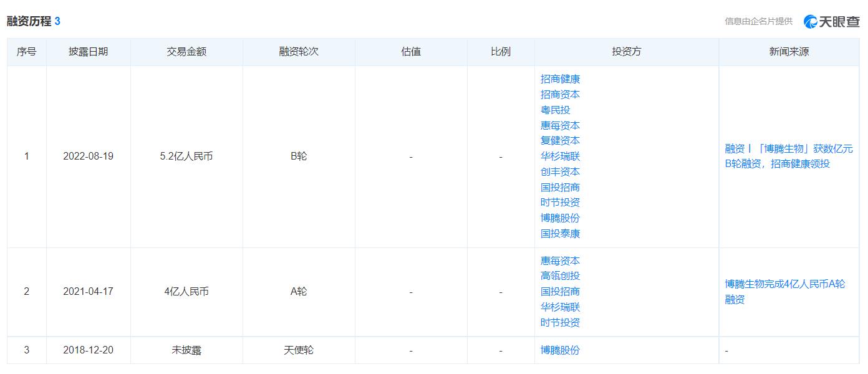Click the 估值 dash in the B轮 row
Image resolution: width=868 pixels, height=374 pixels.
click(411, 156)
